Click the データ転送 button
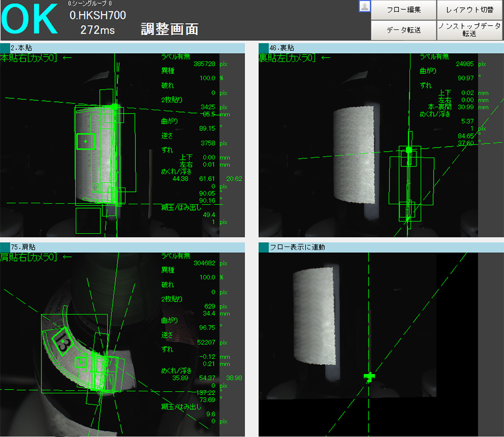 pos(403,30)
